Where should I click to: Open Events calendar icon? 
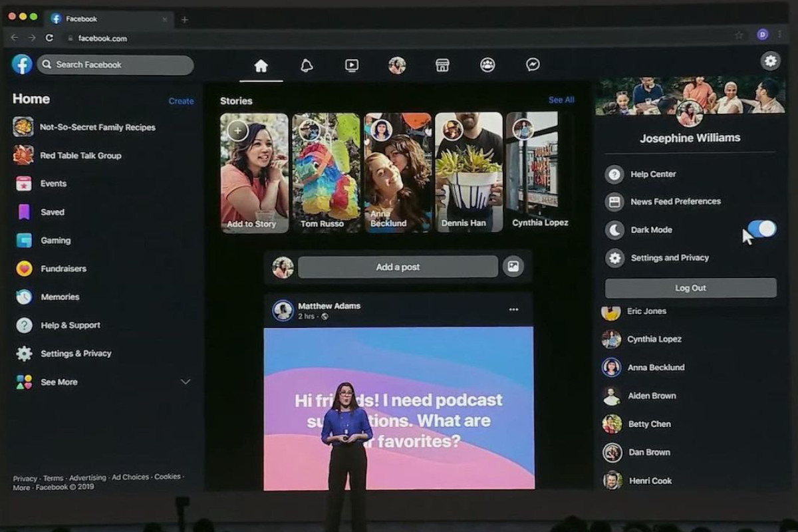(24, 184)
